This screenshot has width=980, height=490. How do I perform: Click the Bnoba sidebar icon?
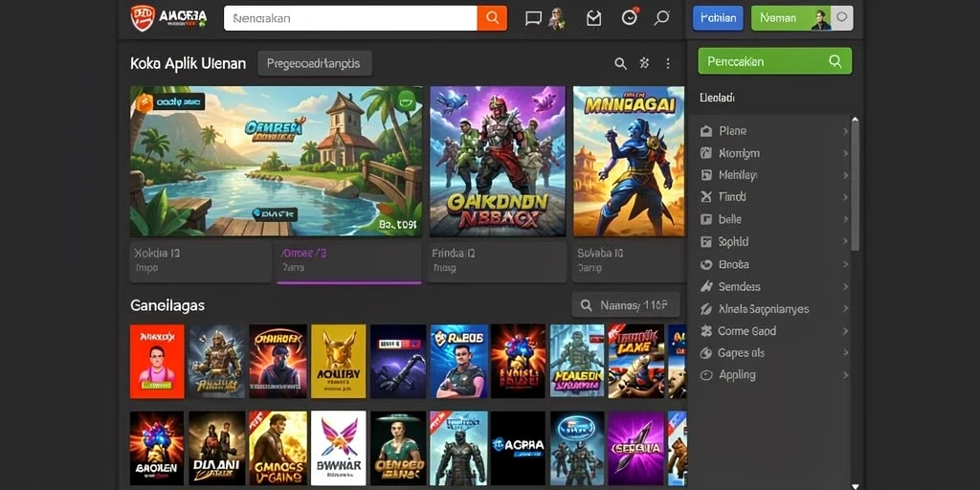pyautogui.click(x=706, y=264)
